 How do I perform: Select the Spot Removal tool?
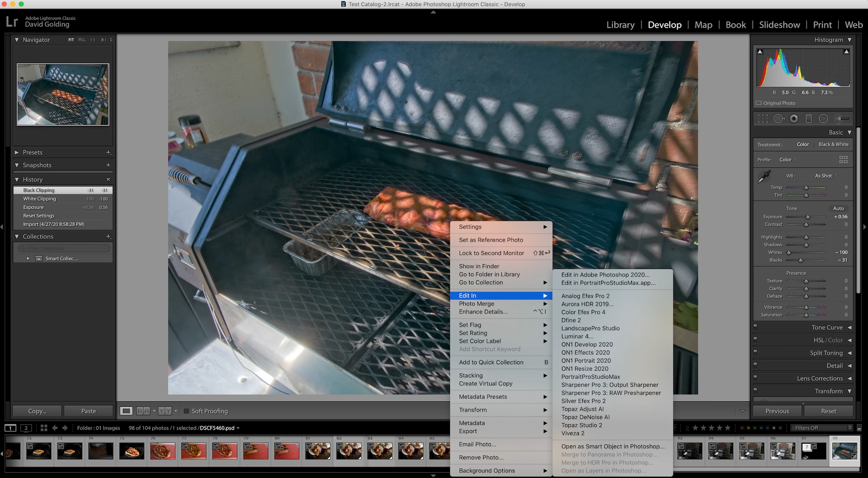(779, 119)
